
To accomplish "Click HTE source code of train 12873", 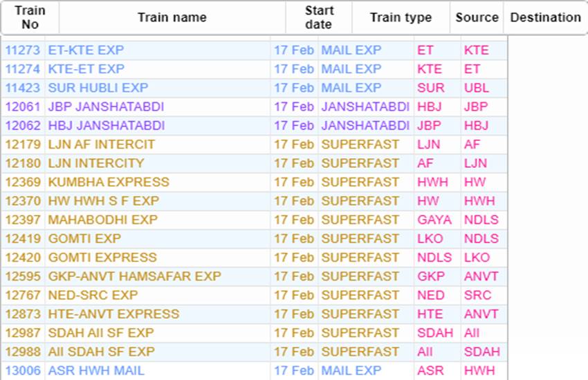I will 430,314.
